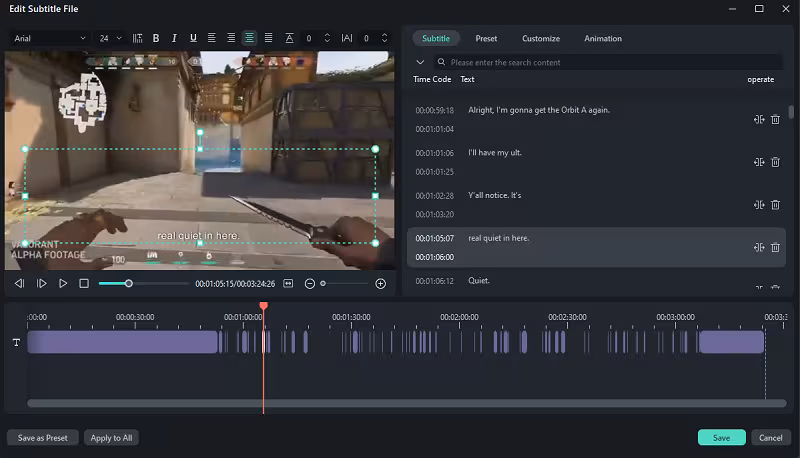Click the 00:01:06:00 end time code

click(x=434, y=257)
